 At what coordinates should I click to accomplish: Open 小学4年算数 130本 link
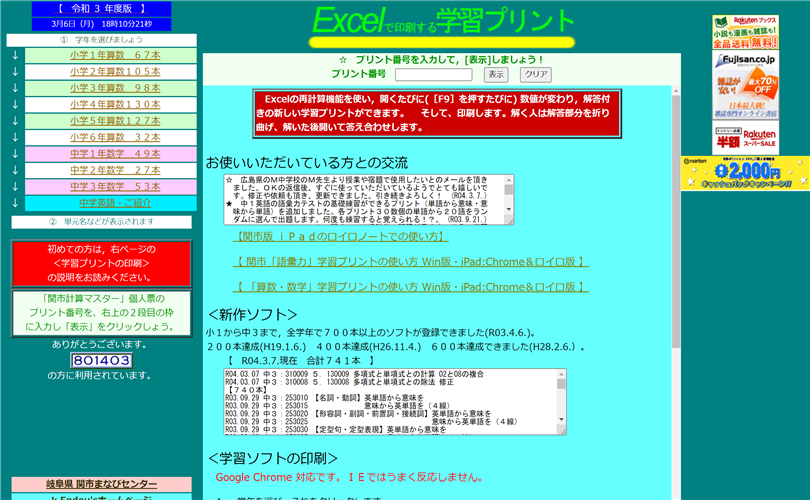click(115, 104)
